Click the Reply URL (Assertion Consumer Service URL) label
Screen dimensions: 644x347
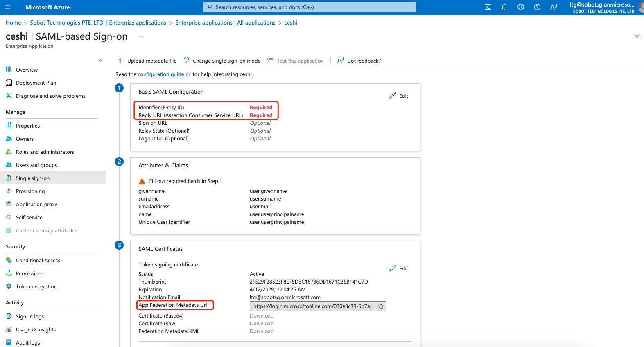point(191,115)
